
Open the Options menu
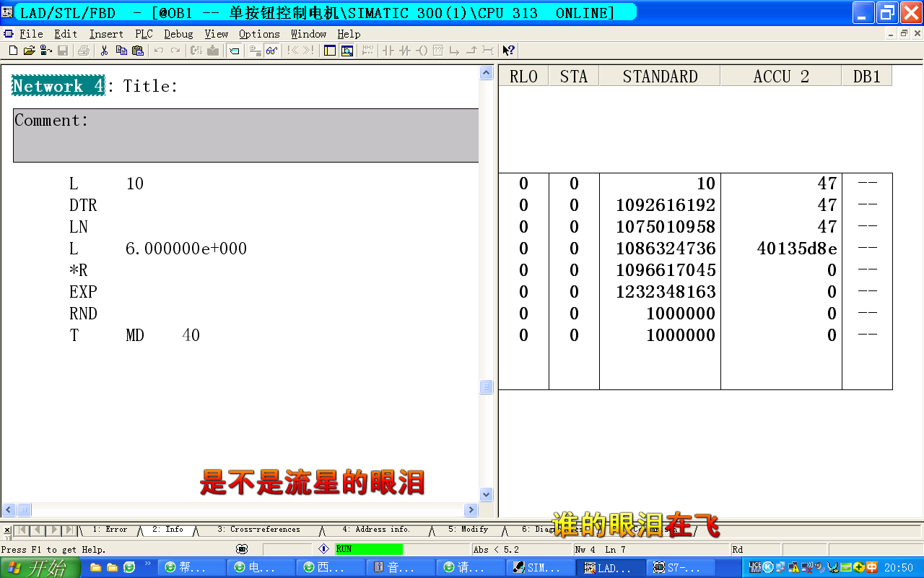click(259, 34)
